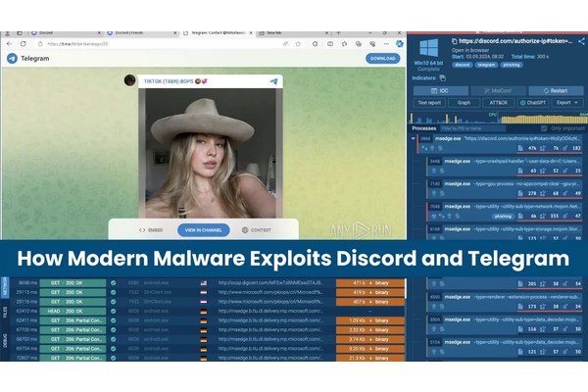The height and width of the screenshot is (392, 588).
Task: Click the indicators icon beside Indicators label
Action: pos(443,78)
